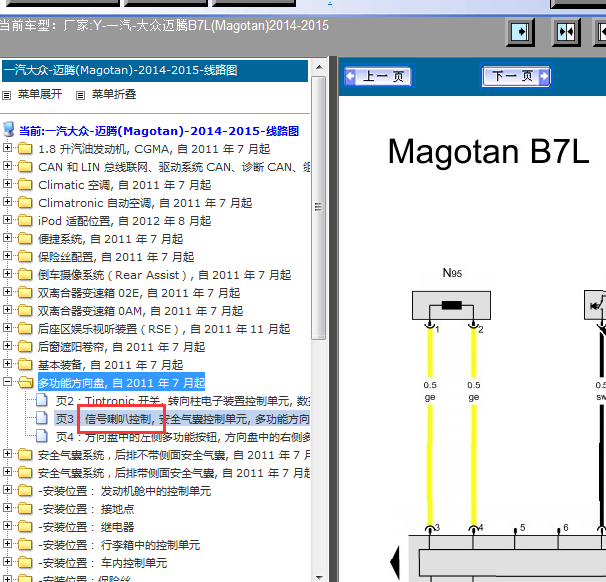Click folder icon of iPod 适配位置
Viewport: 606px width, 582px height.
pos(25,220)
